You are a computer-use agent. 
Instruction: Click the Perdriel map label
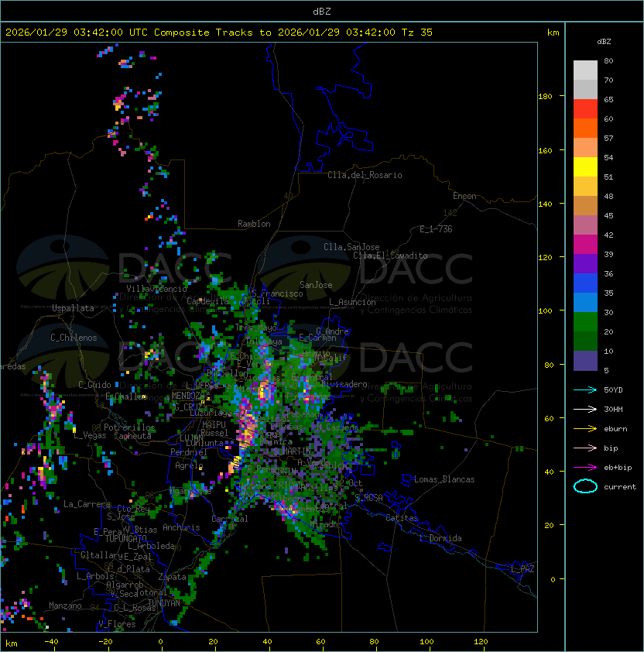[x=189, y=451]
